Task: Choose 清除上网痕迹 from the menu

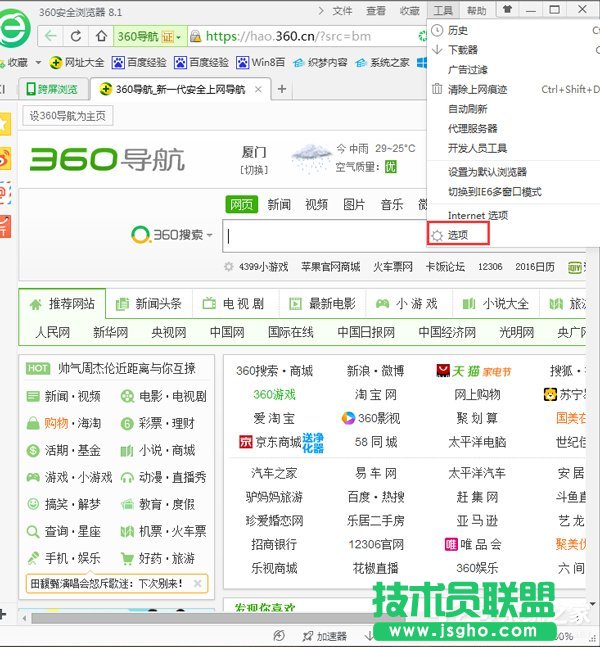Action: click(x=477, y=89)
